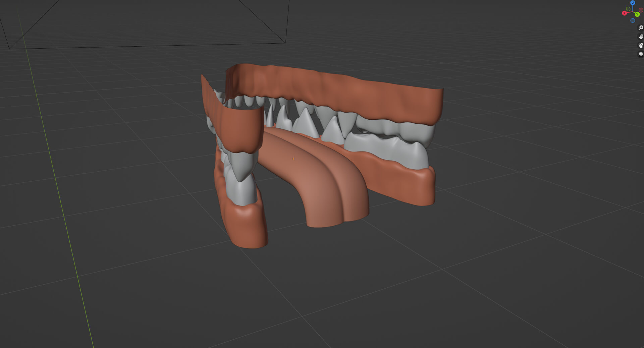
Task: Click the red X axis on the gizmo
Action: tap(624, 13)
